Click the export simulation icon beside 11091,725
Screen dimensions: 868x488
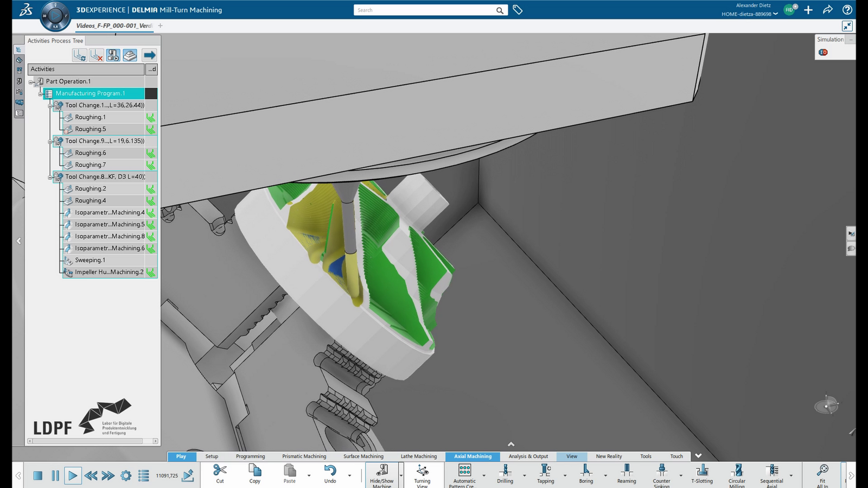188,476
